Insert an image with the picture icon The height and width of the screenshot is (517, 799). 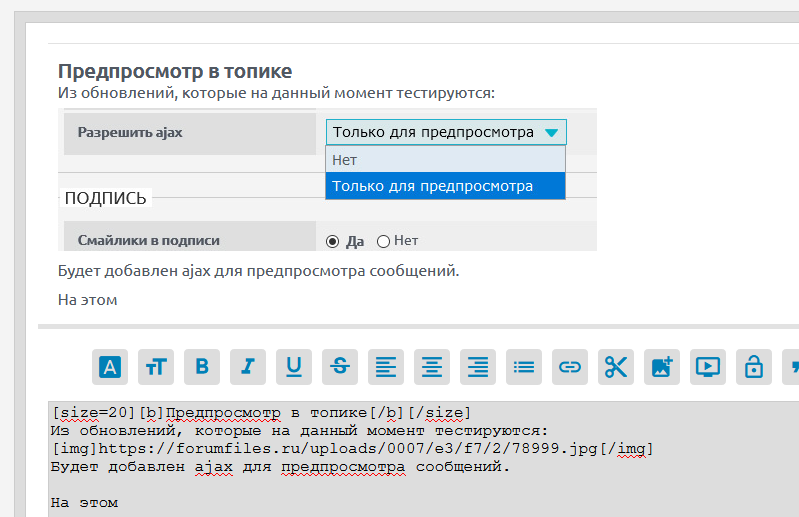coord(662,367)
